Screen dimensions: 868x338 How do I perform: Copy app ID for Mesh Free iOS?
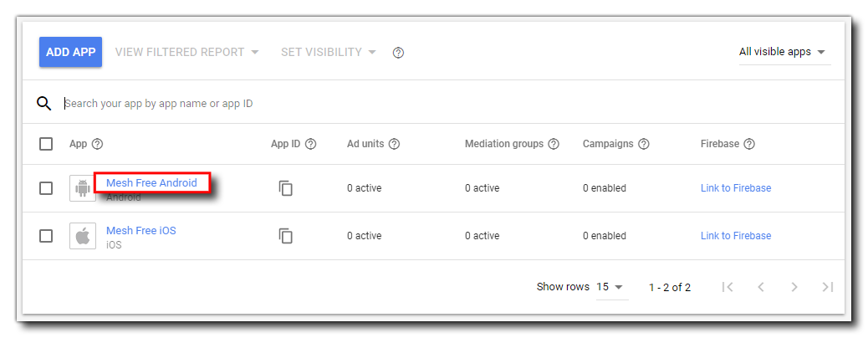click(x=286, y=236)
